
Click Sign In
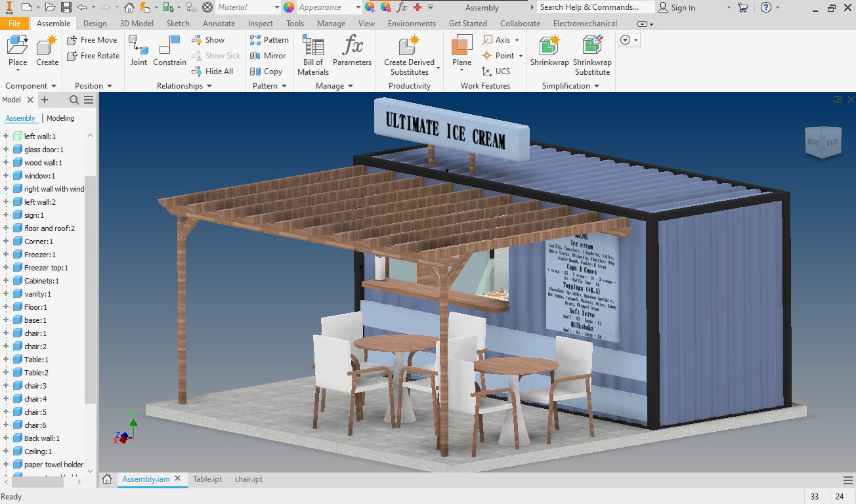pyautogui.click(x=677, y=7)
